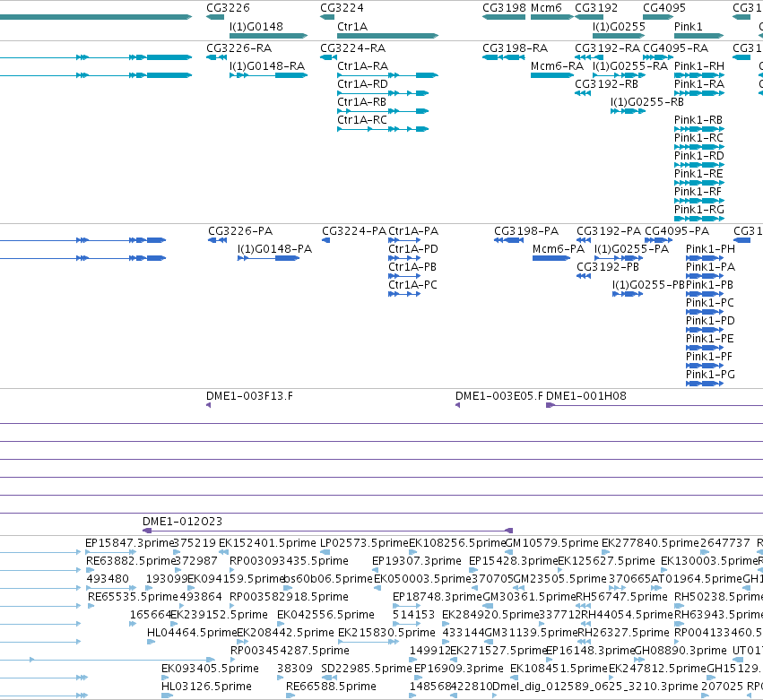
Task: Select the DME1-001H08 feature label
Action: (x=586, y=396)
